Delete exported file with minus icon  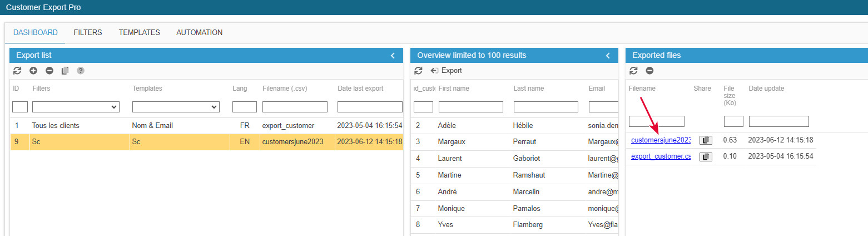click(x=649, y=71)
